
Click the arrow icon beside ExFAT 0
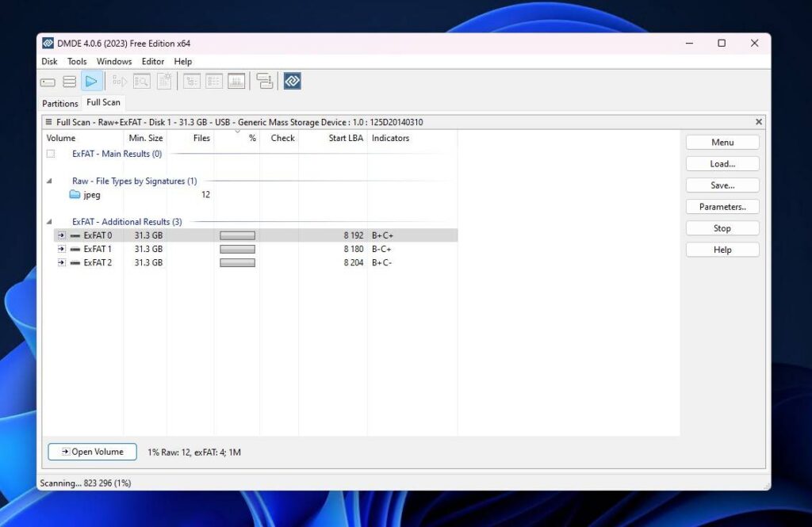pos(61,235)
